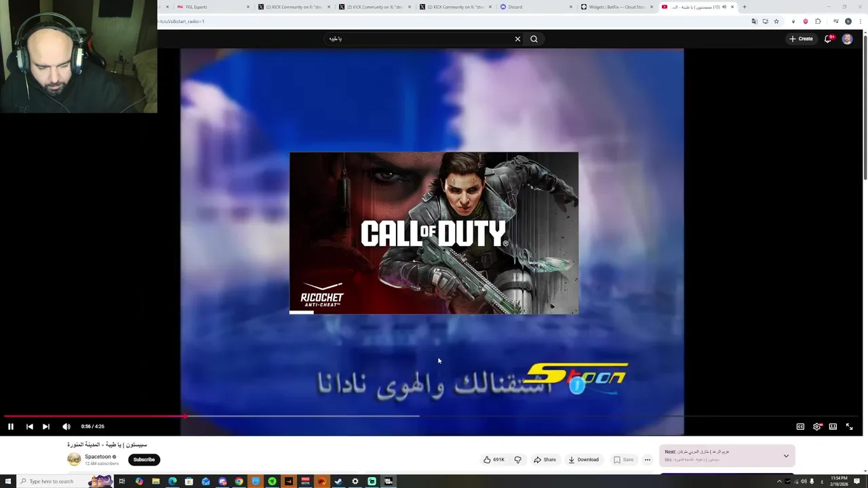Open the Razer app on the taskbar
Viewport: 868px width, 488px height.
coord(272,481)
